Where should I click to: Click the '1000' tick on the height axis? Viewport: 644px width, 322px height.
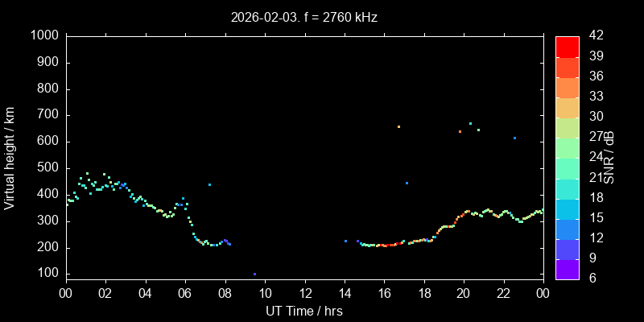pyautogui.click(x=44, y=36)
